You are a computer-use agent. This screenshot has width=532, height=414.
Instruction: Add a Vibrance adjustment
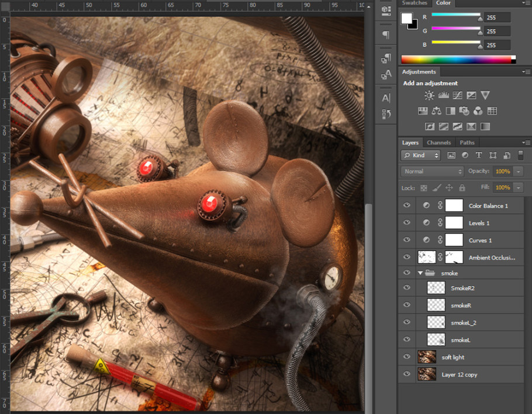click(485, 96)
